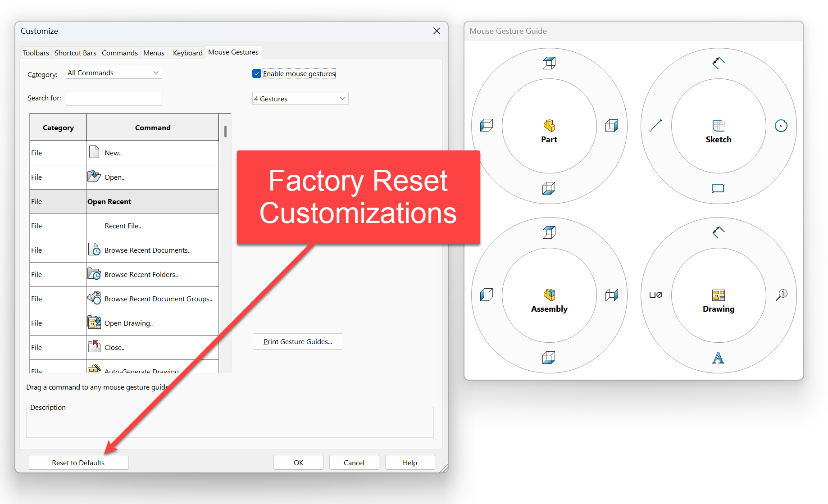This screenshot has height=504, width=828.
Task: Click the Drawing icon in guide center
Action: (719, 295)
